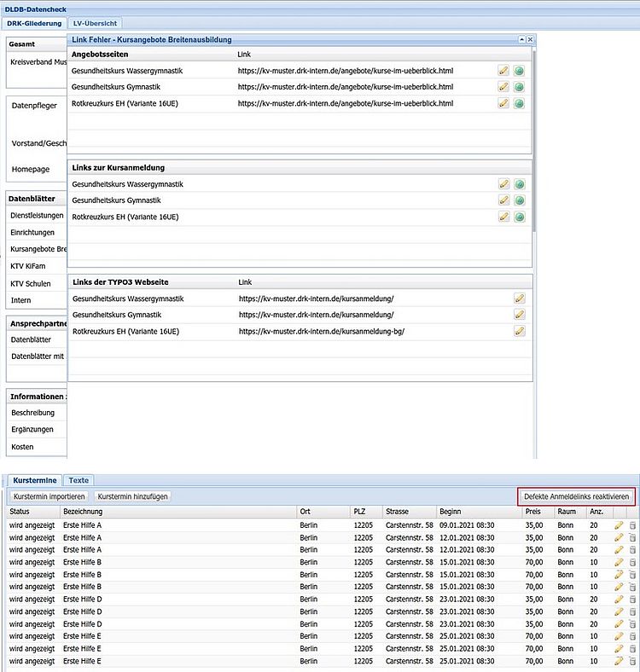Sort course table by Beginn column
The width and height of the screenshot is (640, 672).
pyautogui.click(x=450, y=512)
